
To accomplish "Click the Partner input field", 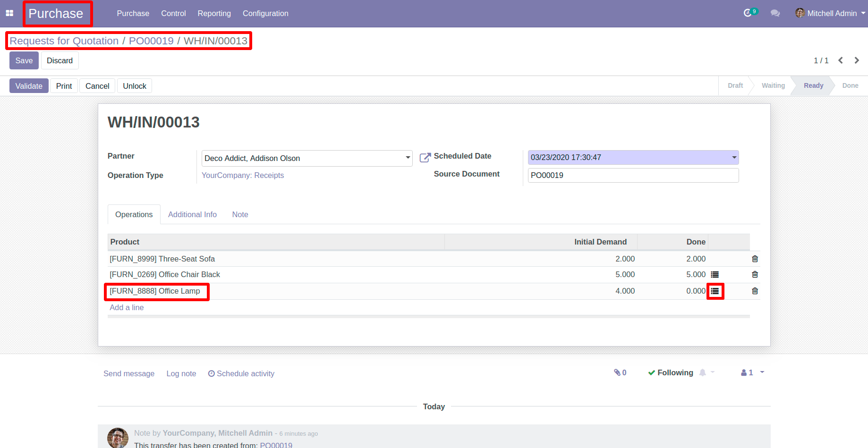I will click(307, 158).
